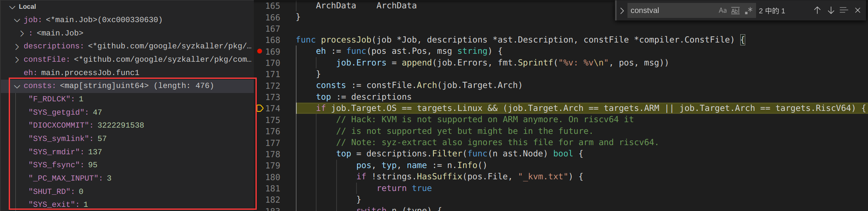Viewport: 868px width, 211px height.
Task: Expand the Replace field chevron
Action: click(622, 11)
